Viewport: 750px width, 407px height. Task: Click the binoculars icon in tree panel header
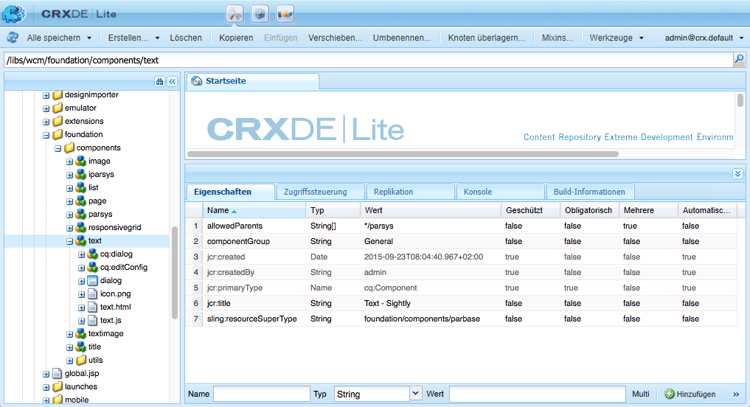pyautogui.click(x=159, y=81)
